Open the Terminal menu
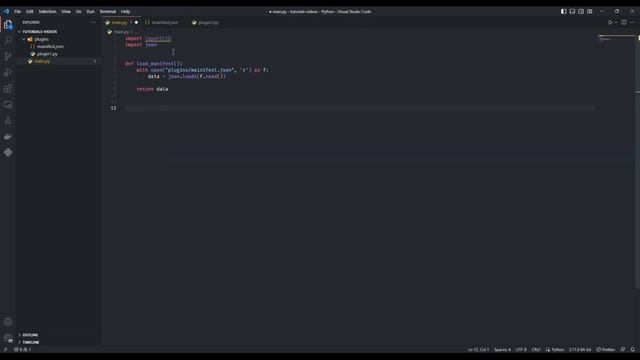Screen dimensions: 640x360 click(x=108, y=11)
